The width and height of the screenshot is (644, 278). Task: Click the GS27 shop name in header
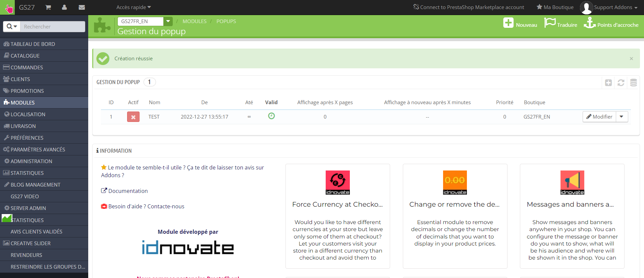27,7
